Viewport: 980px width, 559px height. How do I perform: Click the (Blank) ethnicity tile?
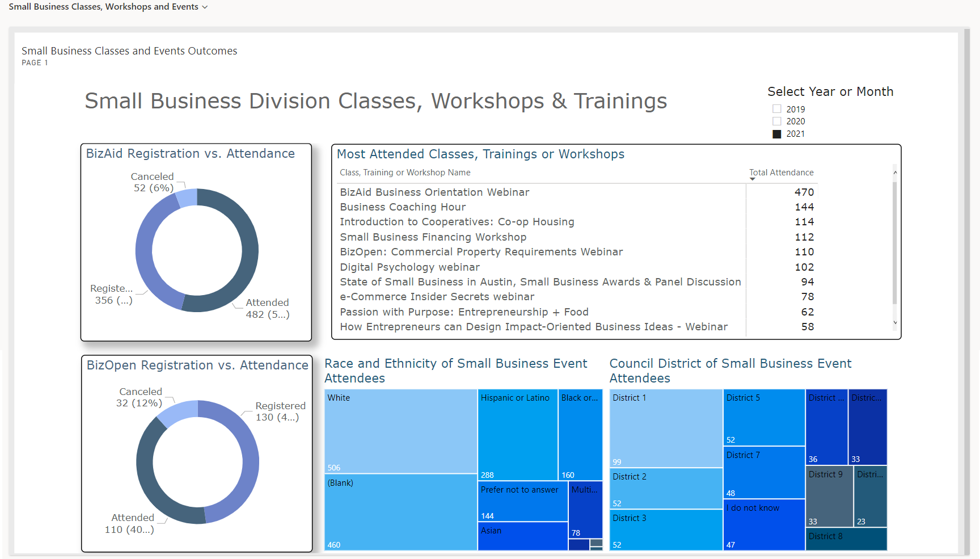coord(400,511)
